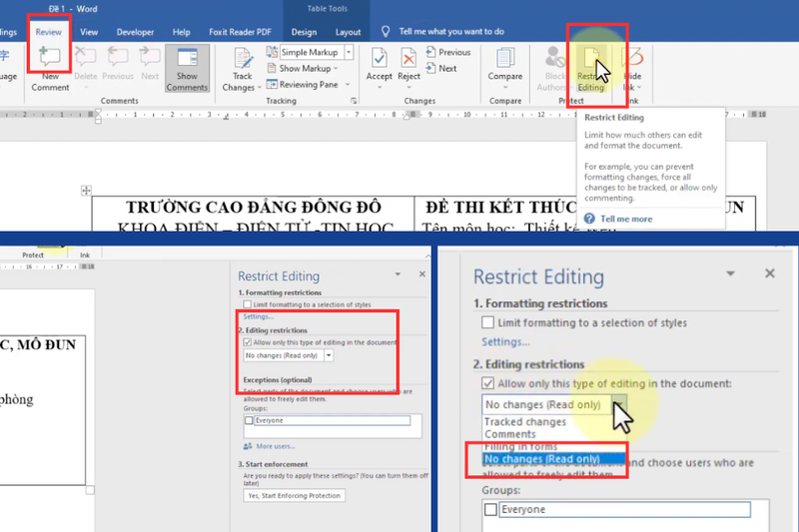Expand the Track Changes dropdown arrow
The image size is (799, 532).
tap(260, 88)
